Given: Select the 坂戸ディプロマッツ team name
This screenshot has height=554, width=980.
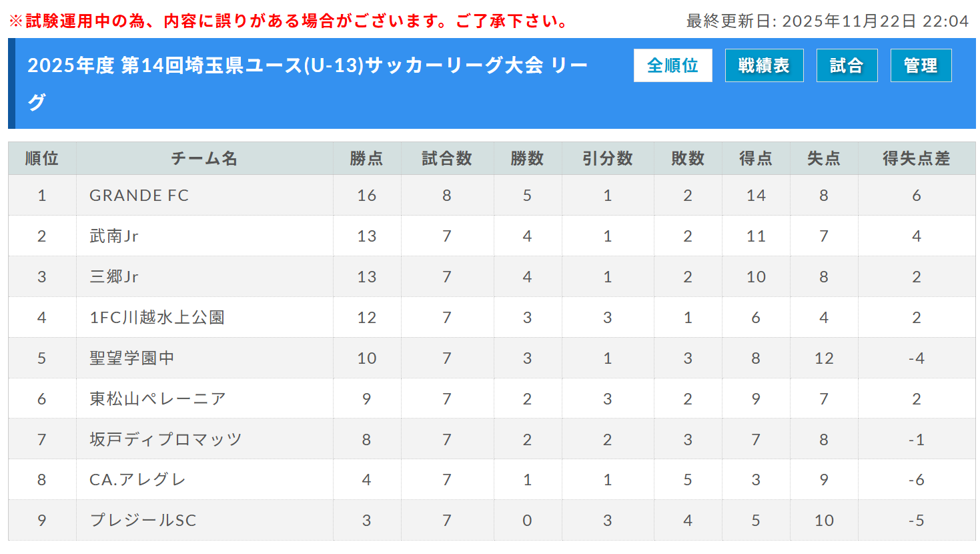Looking at the screenshot, I should [x=165, y=440].
